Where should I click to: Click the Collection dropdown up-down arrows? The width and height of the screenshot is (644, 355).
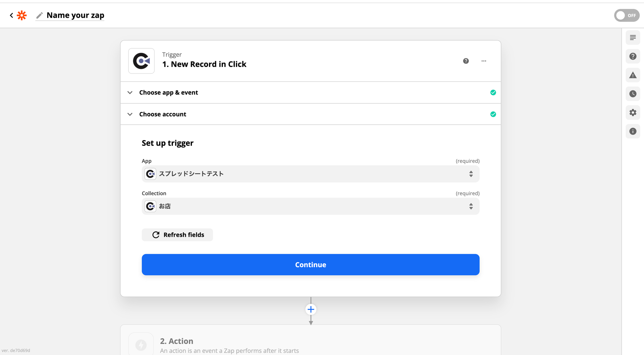(x=471, y=206)
